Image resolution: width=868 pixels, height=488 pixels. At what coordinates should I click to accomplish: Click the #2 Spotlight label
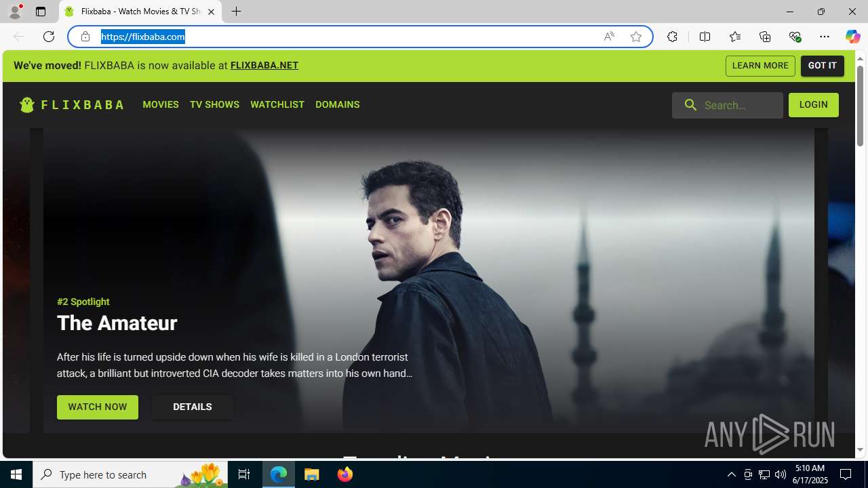tap(83, 302)
